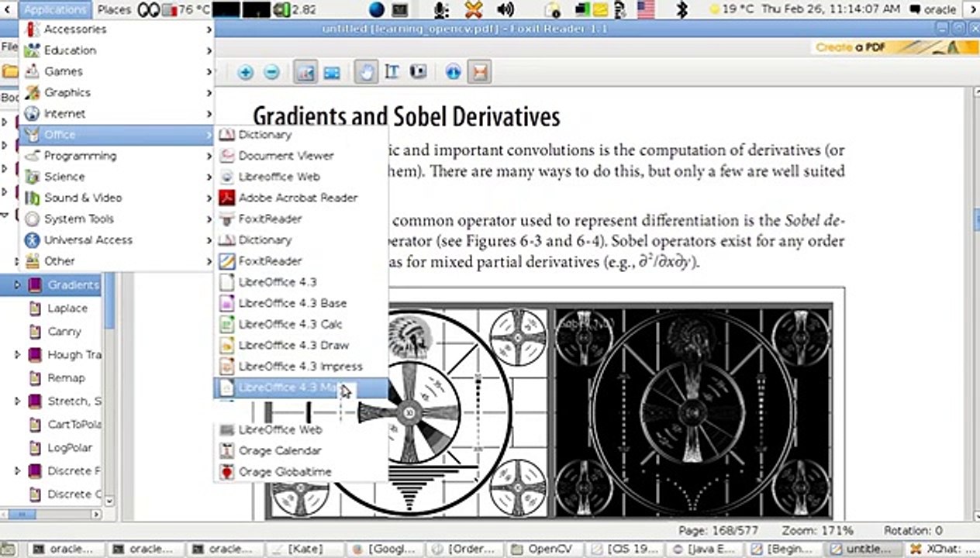Open the Games submenu
The height and width of the screenshot is (558, 980).
[x=117, y=71]
